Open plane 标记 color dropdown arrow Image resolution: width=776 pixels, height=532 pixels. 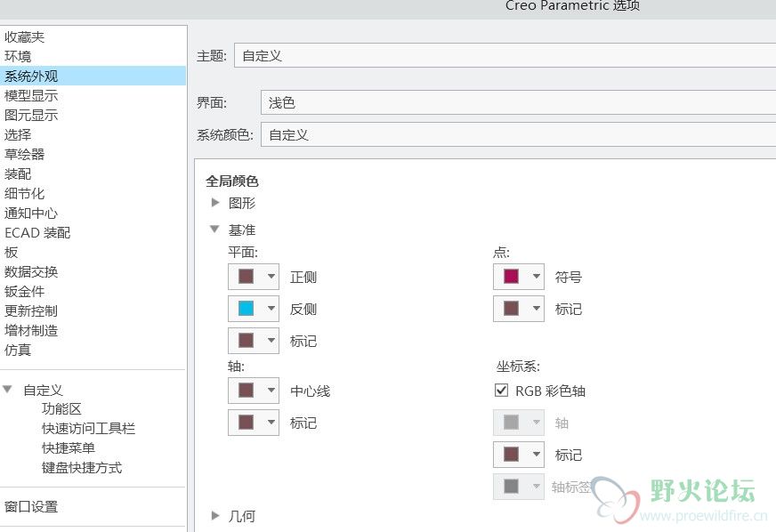[271, 341]
